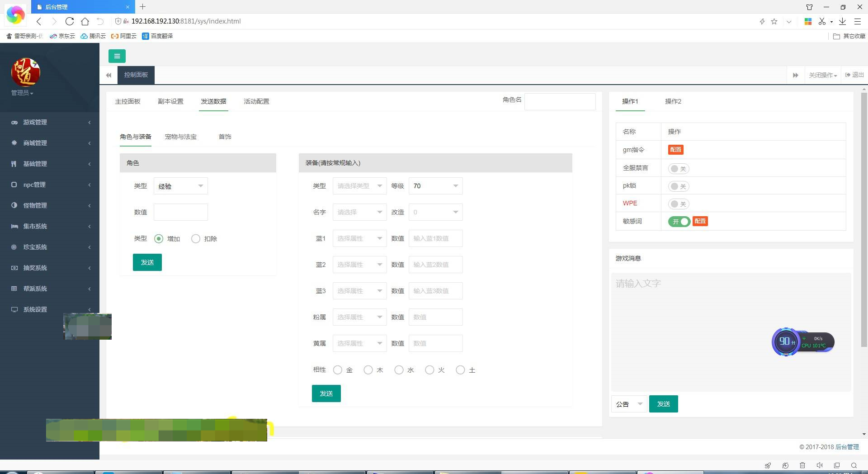Image resolution: width=868 pixels, height=474 pixels.
Task: Click the 抽奖系统 lottery icon
Action: (x=14, y=268)
